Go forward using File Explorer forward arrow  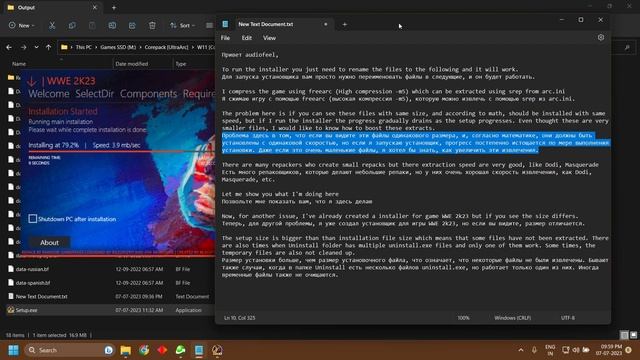pos(23,47)
